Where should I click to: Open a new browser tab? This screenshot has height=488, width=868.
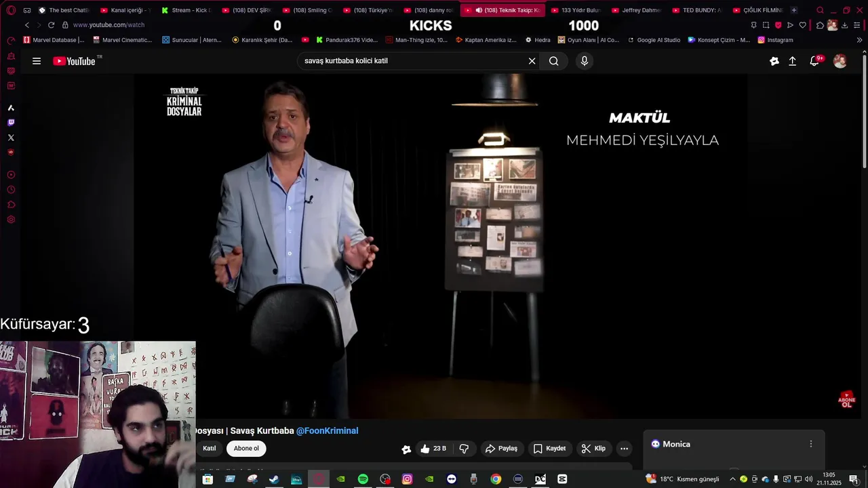pyautogui.click(x=794, y=10)
